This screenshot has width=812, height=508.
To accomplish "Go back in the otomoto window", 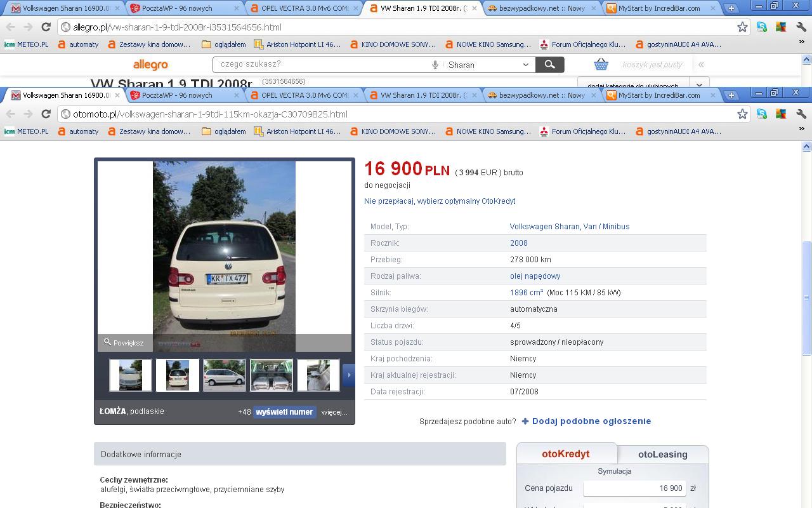I will tap(10, 114).
